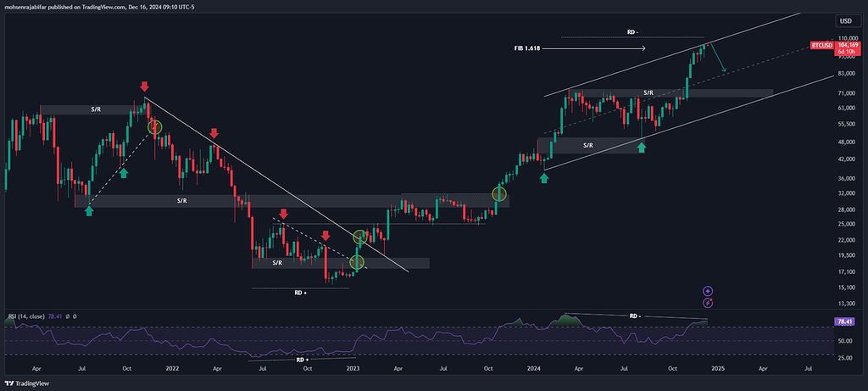The height and width of the screenshot is (391, 868).
Task: Click the 28,000 price scale label
Action: [x=848, y=209]
